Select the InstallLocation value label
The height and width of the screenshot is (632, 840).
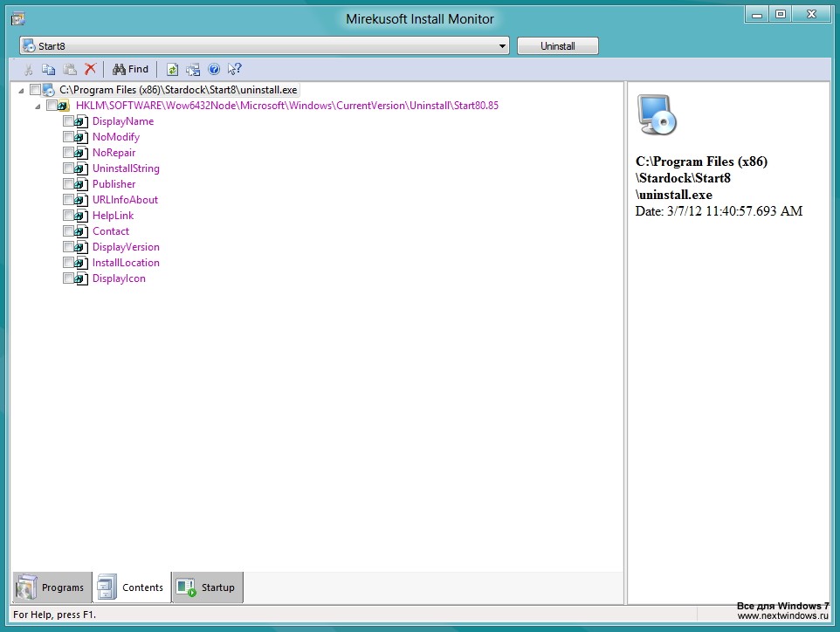pyautogui.click(x=126, y=263)
